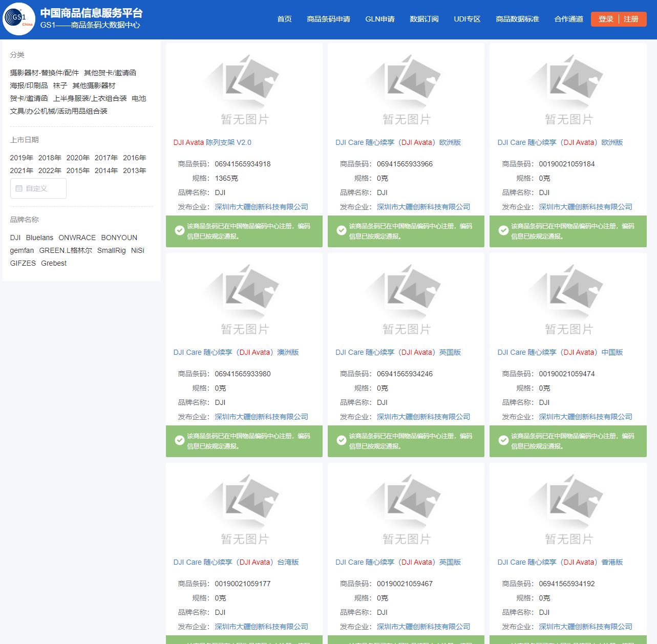Click the 注册 button
The image size is (657, 644).
(631, 19)
